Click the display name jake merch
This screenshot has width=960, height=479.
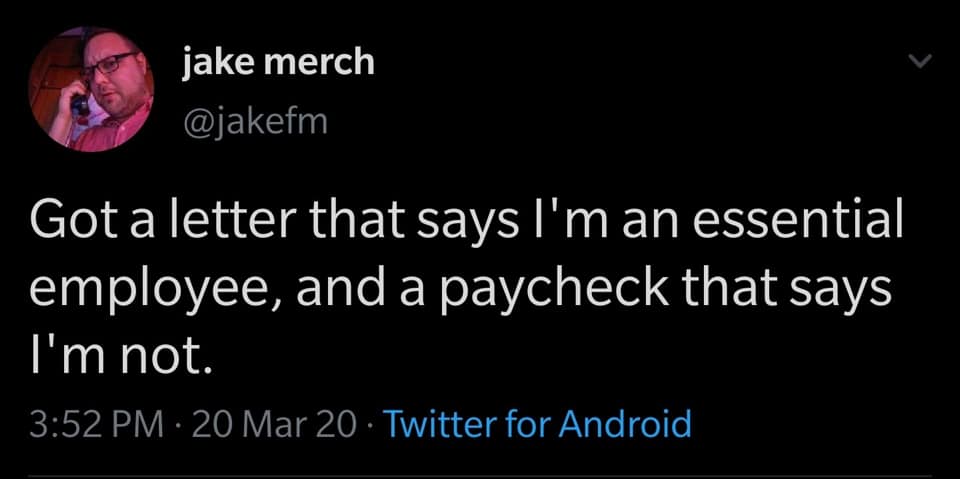tap(278, 62)
